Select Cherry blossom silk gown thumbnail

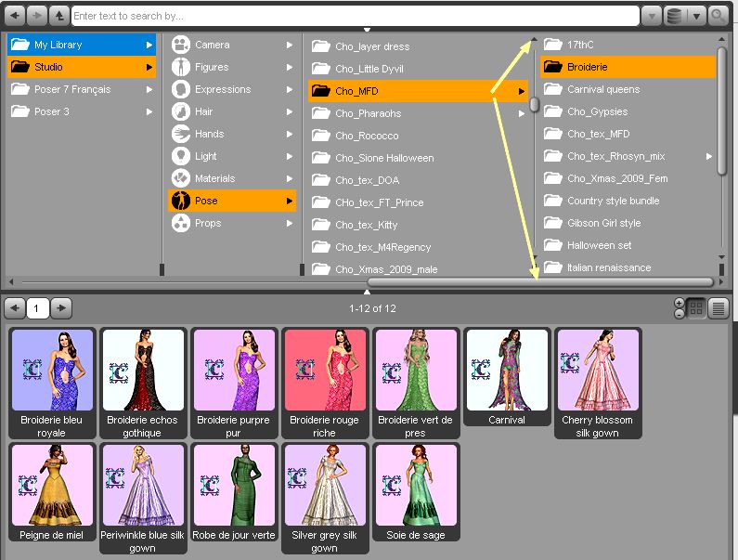coord(598,384)
